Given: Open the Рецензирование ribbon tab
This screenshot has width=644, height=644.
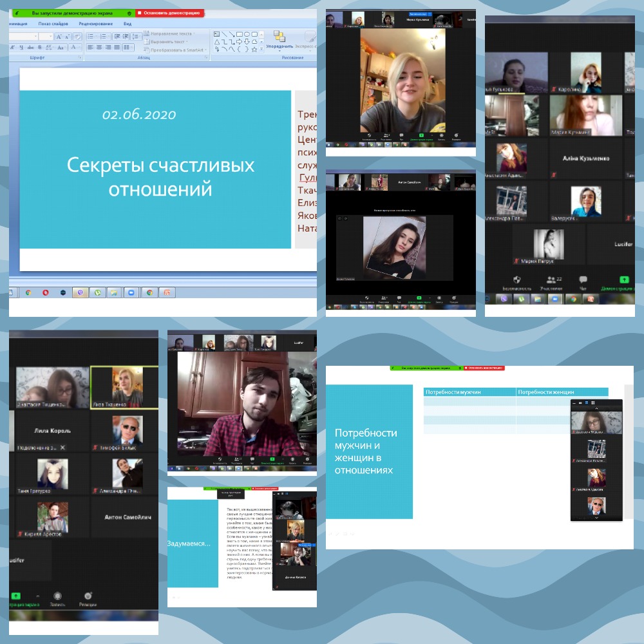Looking at the screenshot, I should point(95,24).
